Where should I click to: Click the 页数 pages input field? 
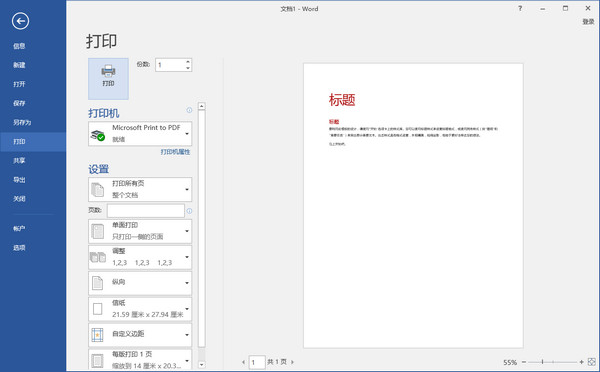click(x=146, y=211)
